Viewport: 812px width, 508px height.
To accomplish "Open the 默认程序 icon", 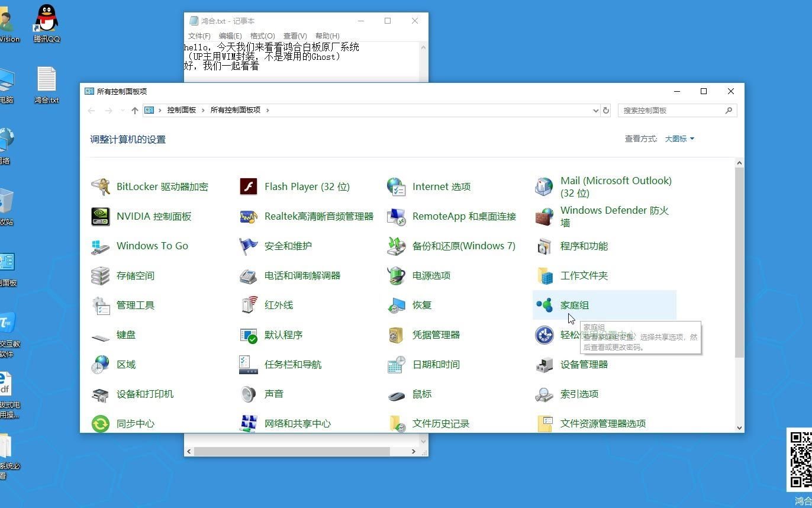I will coord(249,335).
